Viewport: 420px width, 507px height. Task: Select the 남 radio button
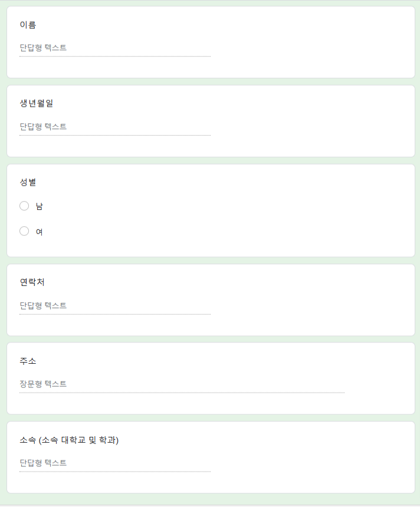(x=24, y=206)
